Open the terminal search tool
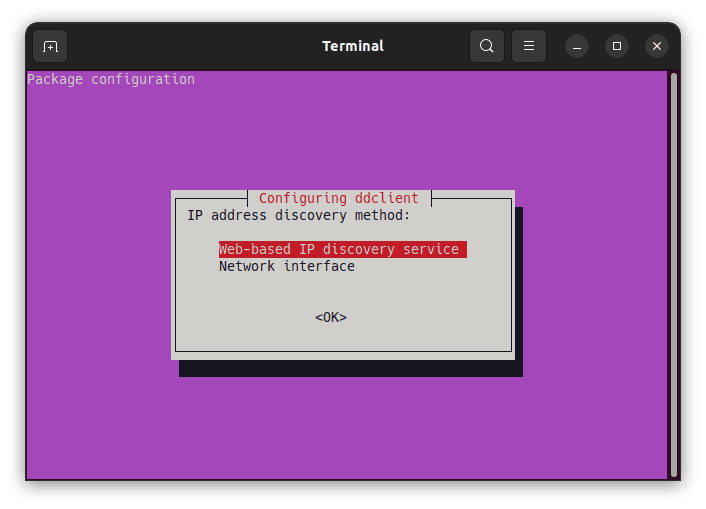 pyautogui.click(x=486, y=46)
